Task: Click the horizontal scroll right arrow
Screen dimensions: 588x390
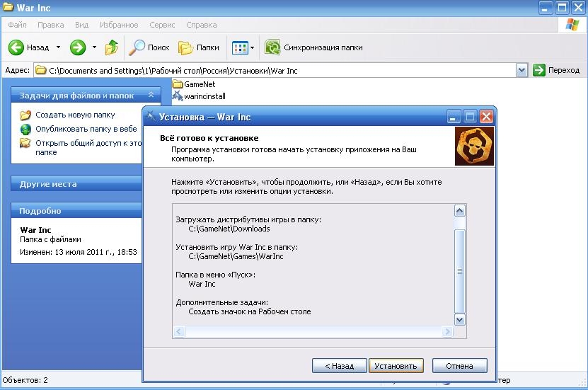Action: [x=447, y=331]
